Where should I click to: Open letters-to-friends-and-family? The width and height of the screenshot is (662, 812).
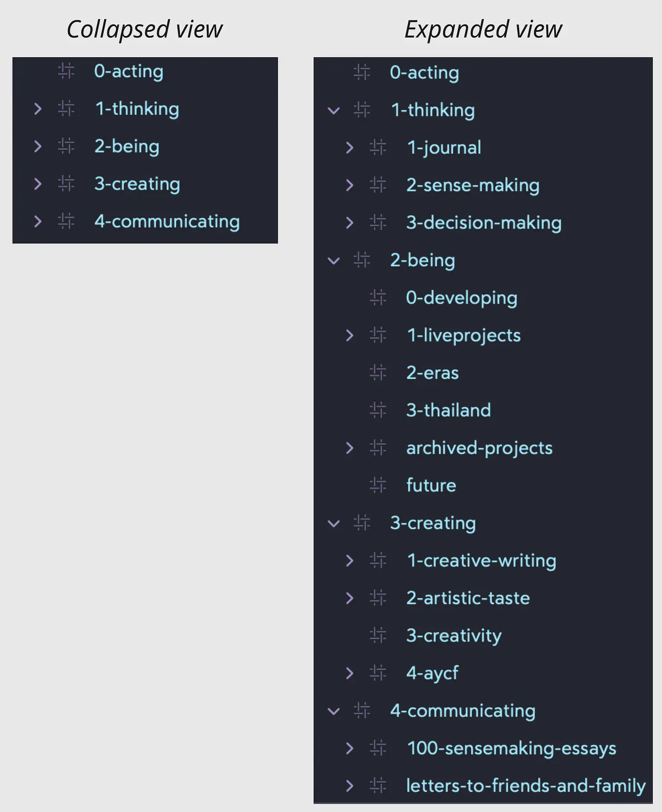tap(526, 785)
